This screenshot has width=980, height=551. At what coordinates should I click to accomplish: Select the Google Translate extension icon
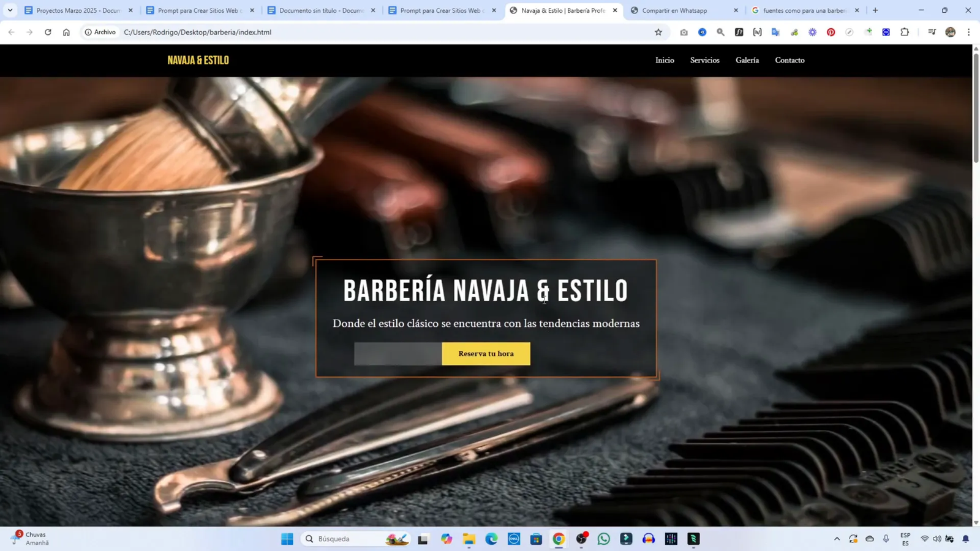coord(776,32)
